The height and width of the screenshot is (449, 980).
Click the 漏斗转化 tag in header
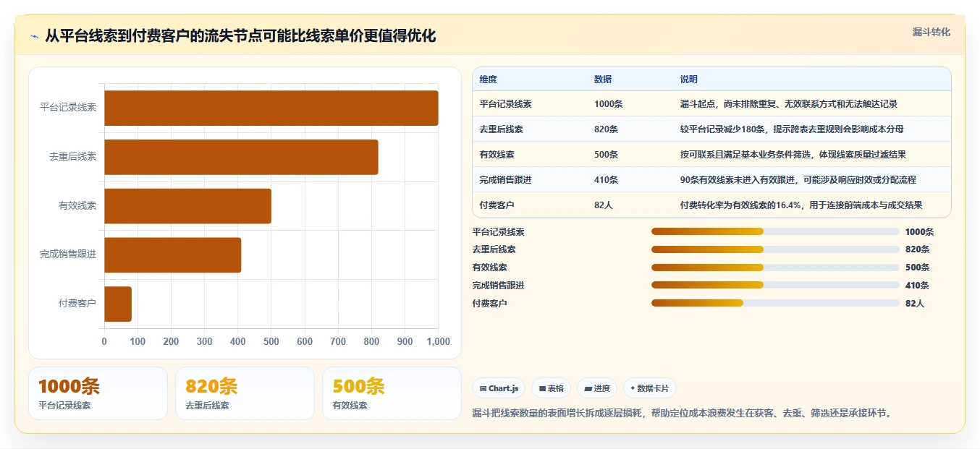click(x=931, y=32)
